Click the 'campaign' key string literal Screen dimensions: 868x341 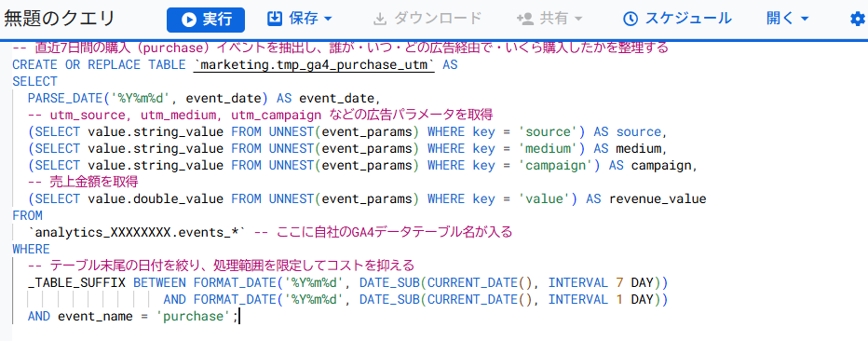pyautogui.click(x=556, y=165)
